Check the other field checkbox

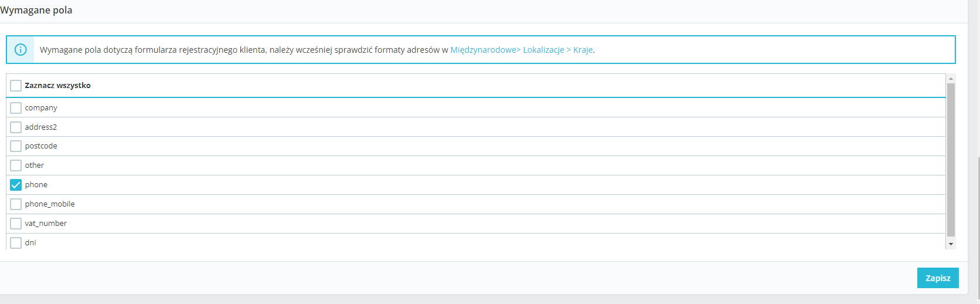pyautogui.click(x=16, y=165)
